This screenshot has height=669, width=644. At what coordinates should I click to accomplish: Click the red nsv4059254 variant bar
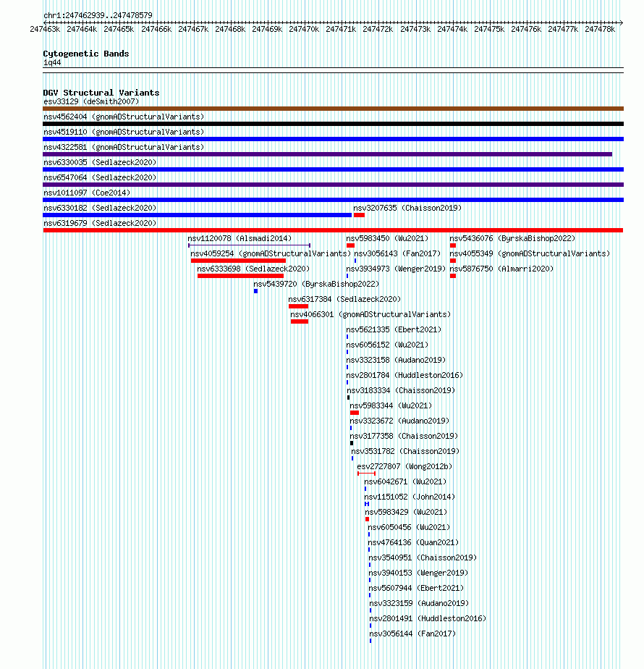point(238,261)
